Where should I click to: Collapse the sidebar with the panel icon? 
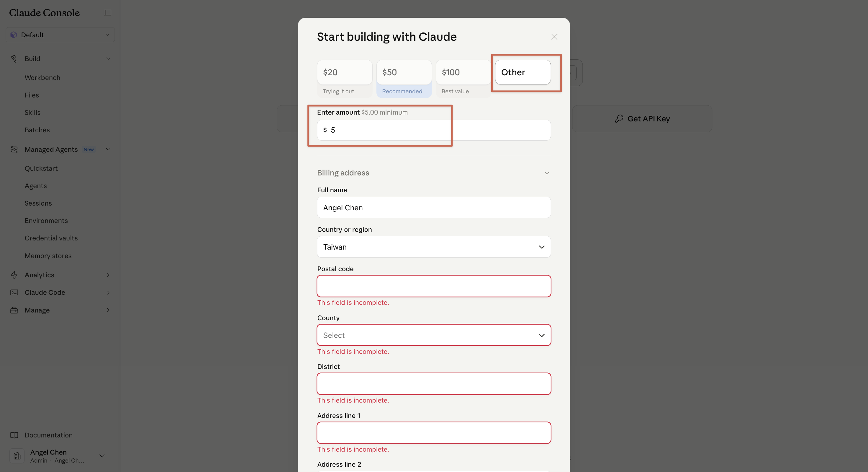pos(107,12)
